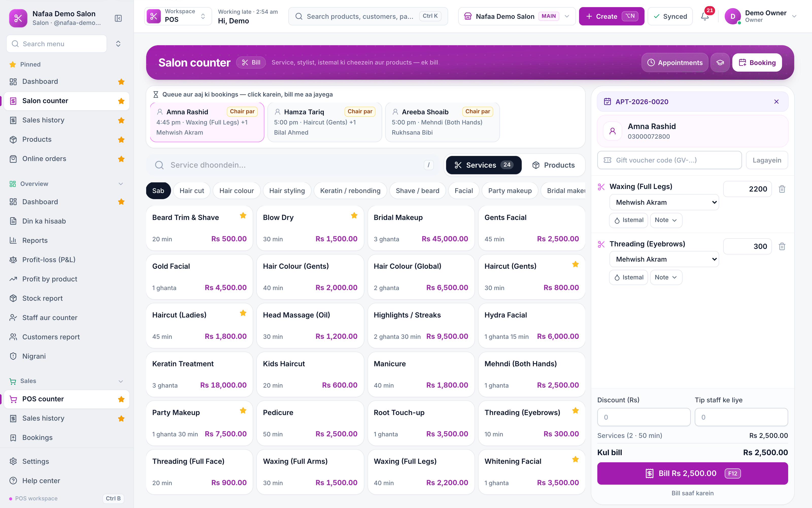Focus the Tip staff ke liye input
Viewport: 812px width, 508px height.
tap(741, 417)
